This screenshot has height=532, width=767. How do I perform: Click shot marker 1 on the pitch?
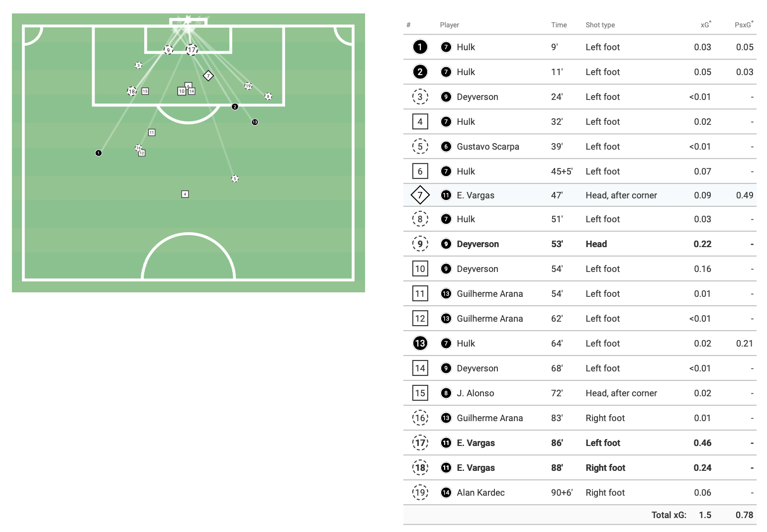tap(98, 153)
